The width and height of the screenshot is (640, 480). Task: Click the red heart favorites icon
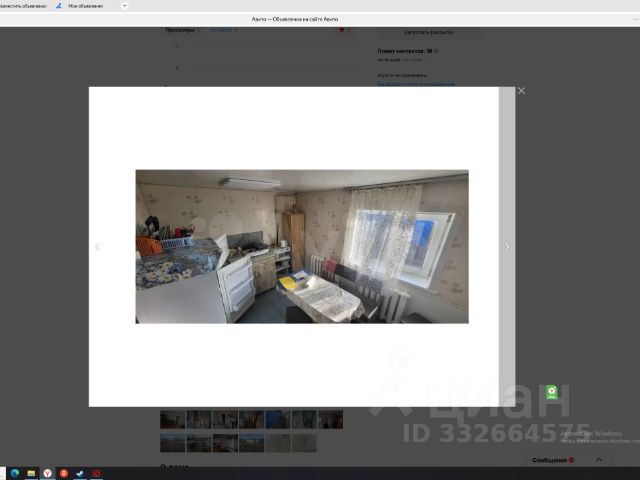pyautogui.click(x=342, y=30)
